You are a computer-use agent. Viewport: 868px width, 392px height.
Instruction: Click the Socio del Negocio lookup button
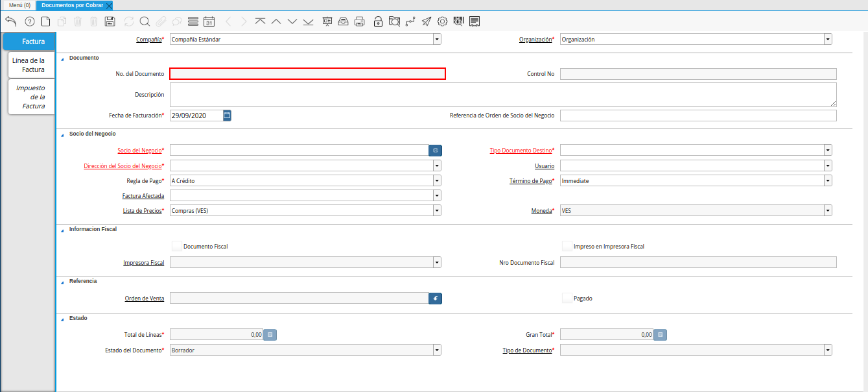point(436,150)
